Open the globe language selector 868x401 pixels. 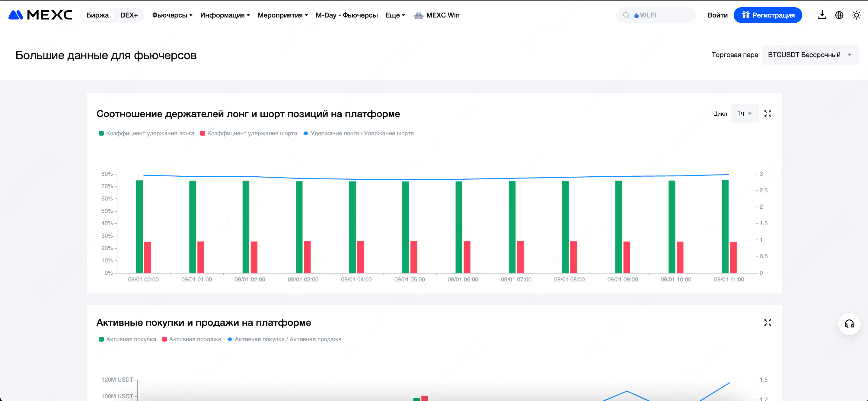tap(839, 15)
